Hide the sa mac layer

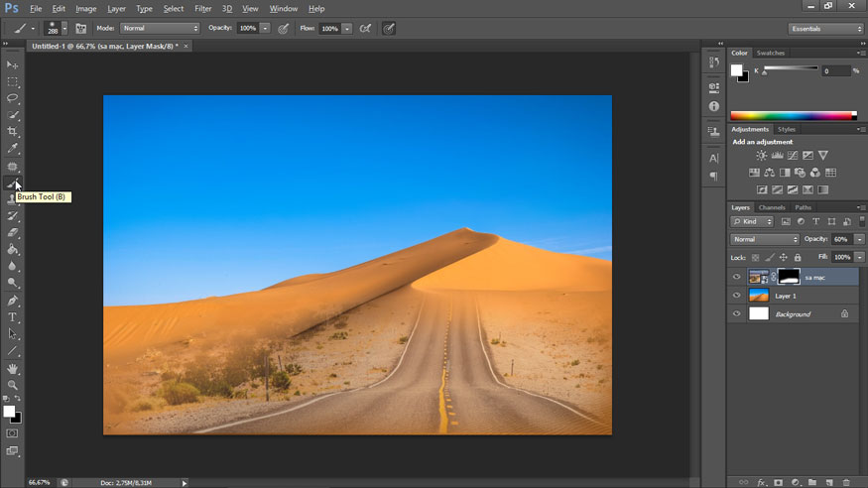pos(736,278)
